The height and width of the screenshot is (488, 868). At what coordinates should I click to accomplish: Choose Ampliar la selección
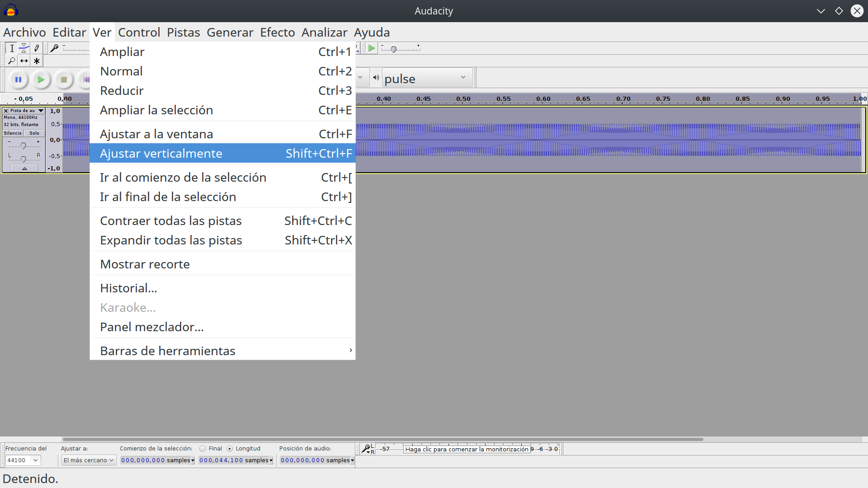pyautogui.click(x=222, y=110)
